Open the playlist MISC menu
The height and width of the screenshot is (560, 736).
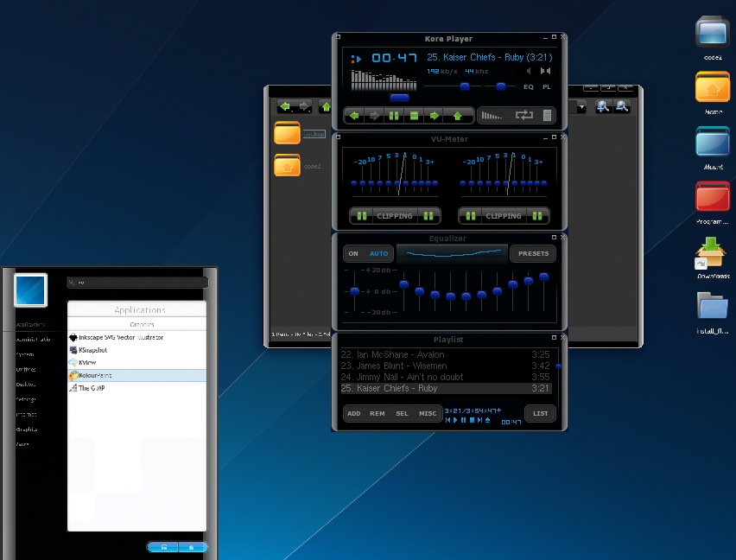point(428,414)
